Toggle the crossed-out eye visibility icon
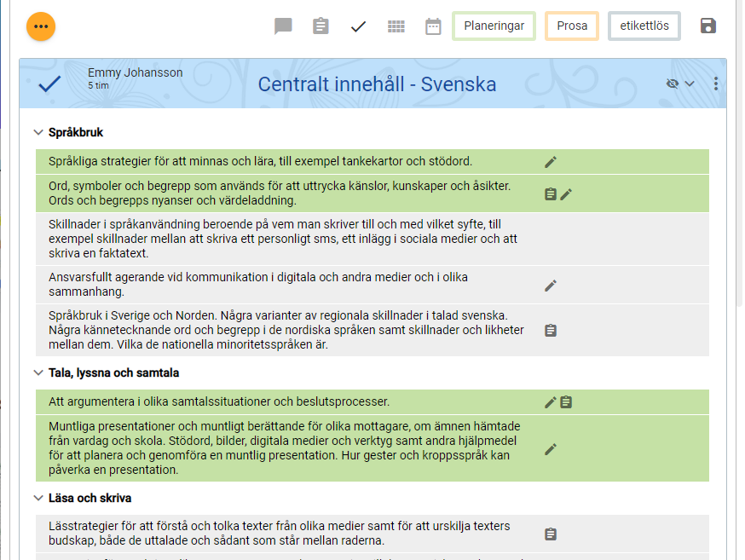Image resolution: width=745 pixels, height=560 pixels. coord(673,84)
